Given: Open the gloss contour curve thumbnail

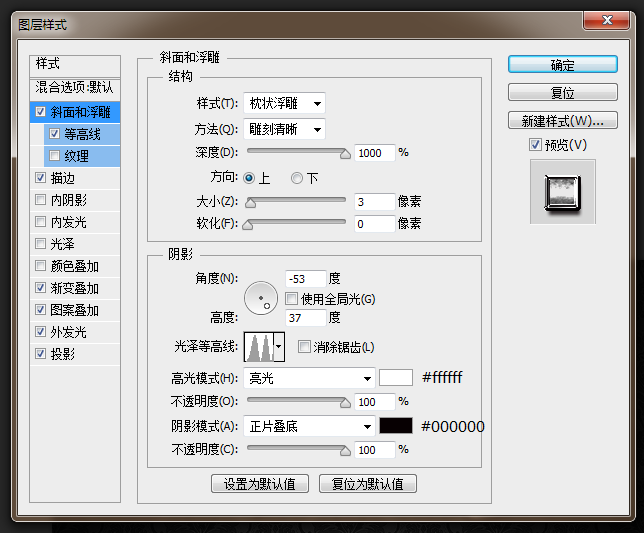Looking at the screenshot, I should tap(259, 347).
